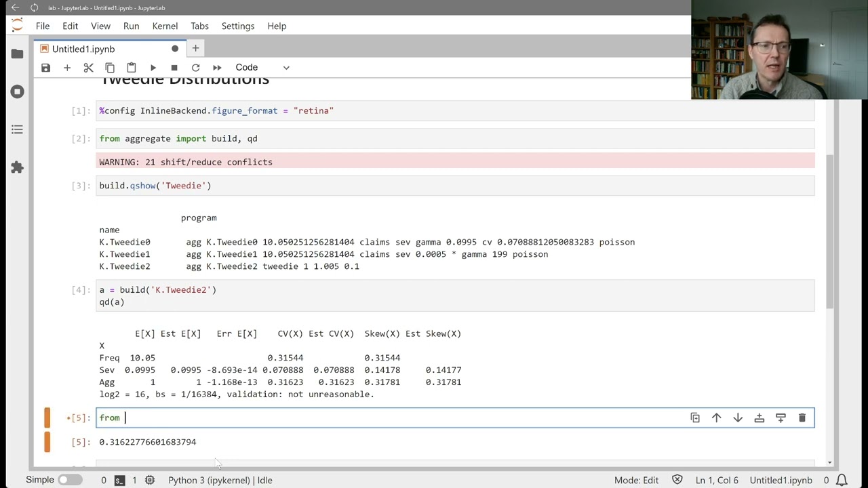Image resolution: width=868 pixels, height=488 pixels.
Task: Open the Run menu
Action: (x=131, y=26)
